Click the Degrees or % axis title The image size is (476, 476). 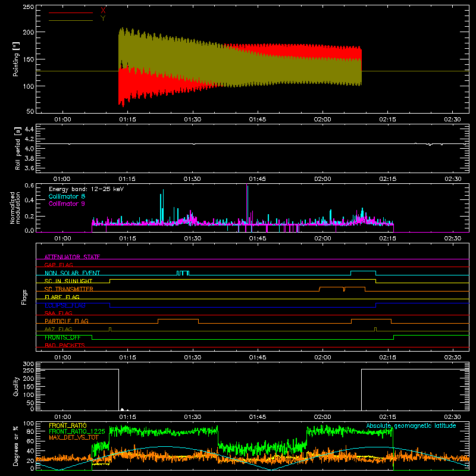(x=16, y=446)
